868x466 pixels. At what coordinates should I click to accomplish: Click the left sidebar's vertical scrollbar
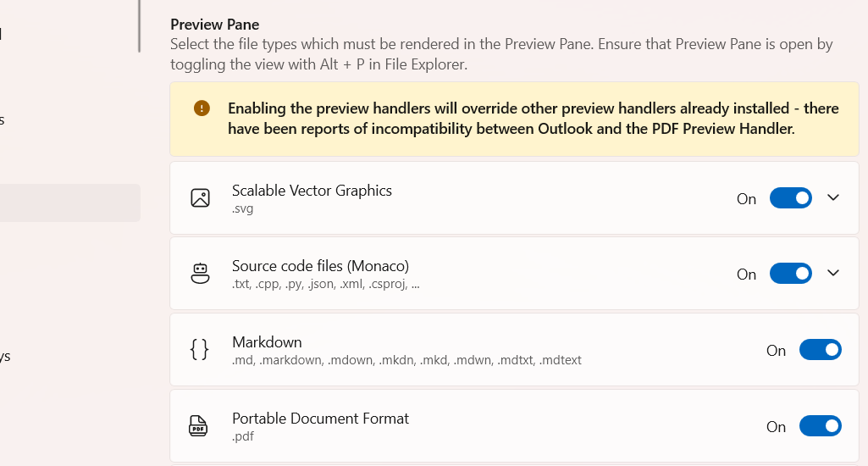point(139,26)
